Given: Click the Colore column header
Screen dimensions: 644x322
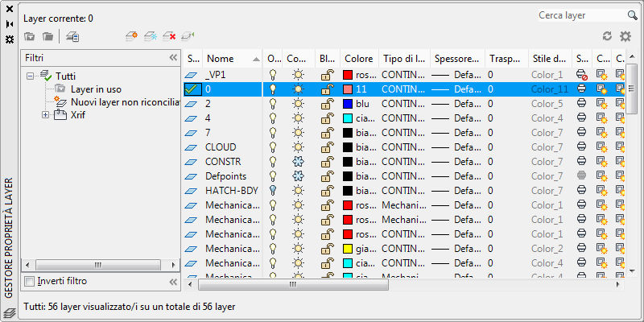Looking at the screenshot, I should (359, 59).
